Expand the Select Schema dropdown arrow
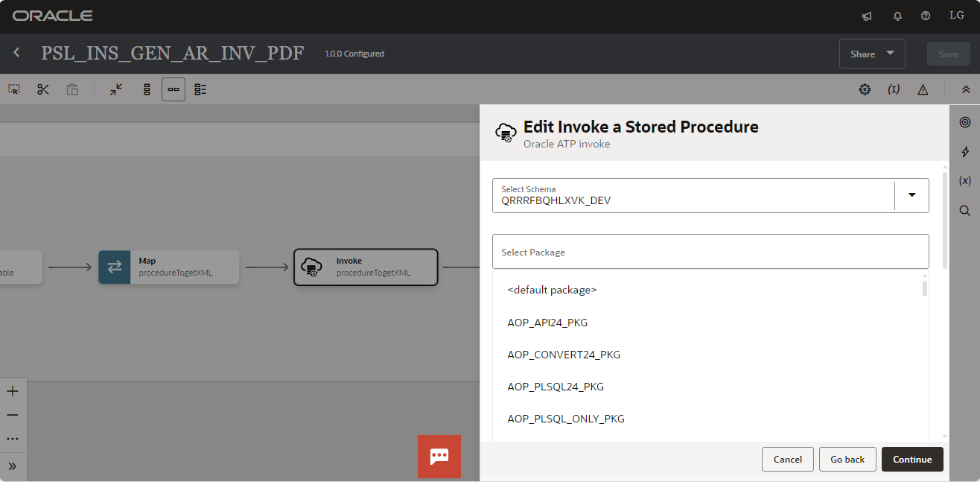Screen dimensions: 980x482 pos(911,195)
